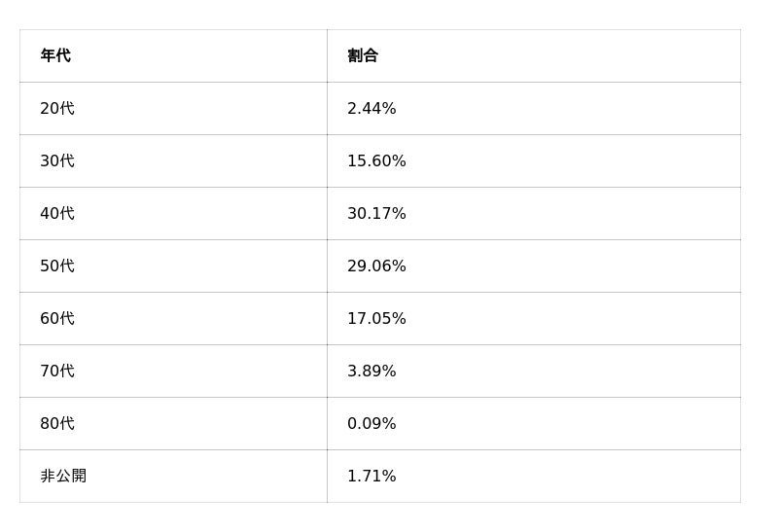
Task: Click the 50代 row label
Action: pyautogui.click(x=57, y=266)
